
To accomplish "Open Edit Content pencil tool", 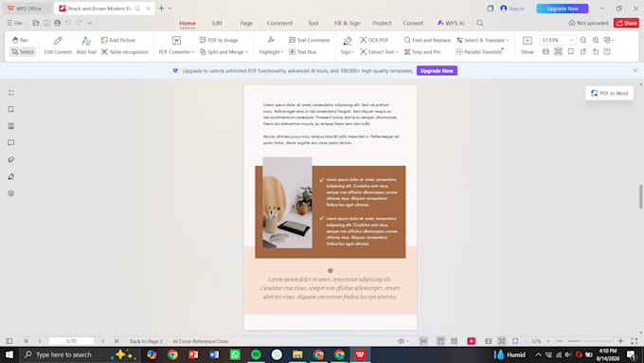I will pos(58,45).
